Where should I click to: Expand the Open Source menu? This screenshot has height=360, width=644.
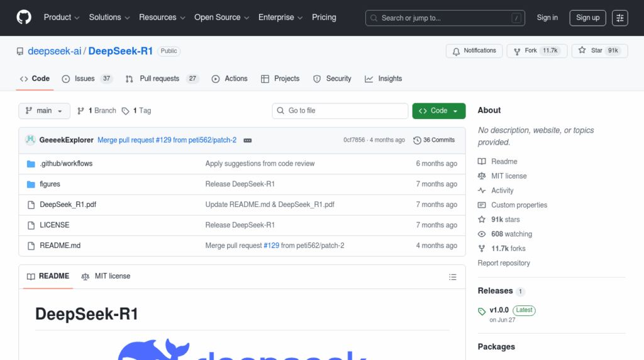(222, 17)
